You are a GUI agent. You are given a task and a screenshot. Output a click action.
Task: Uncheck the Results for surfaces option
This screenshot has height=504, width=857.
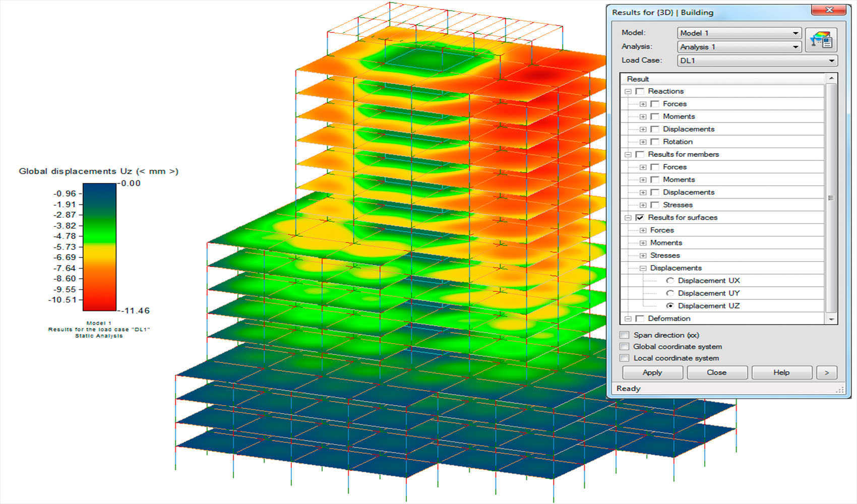tap(640, 217)
